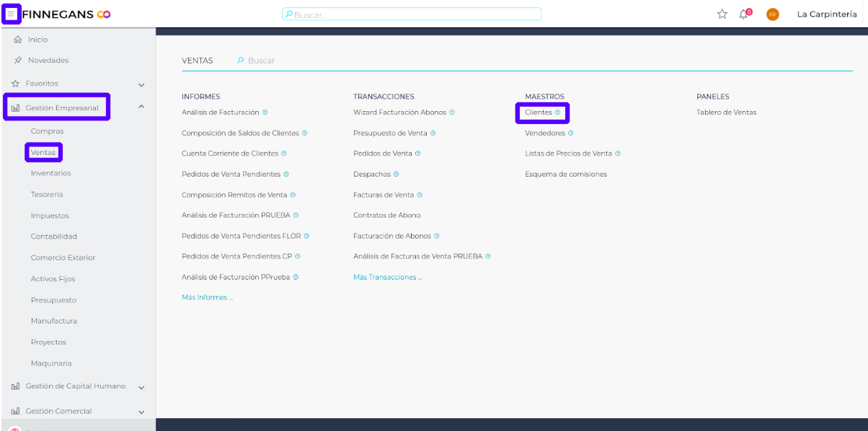Open help icon beside Pedidos de Venta Pendientes CP
Screen dimensions: 868x431
tap(298, 256)
